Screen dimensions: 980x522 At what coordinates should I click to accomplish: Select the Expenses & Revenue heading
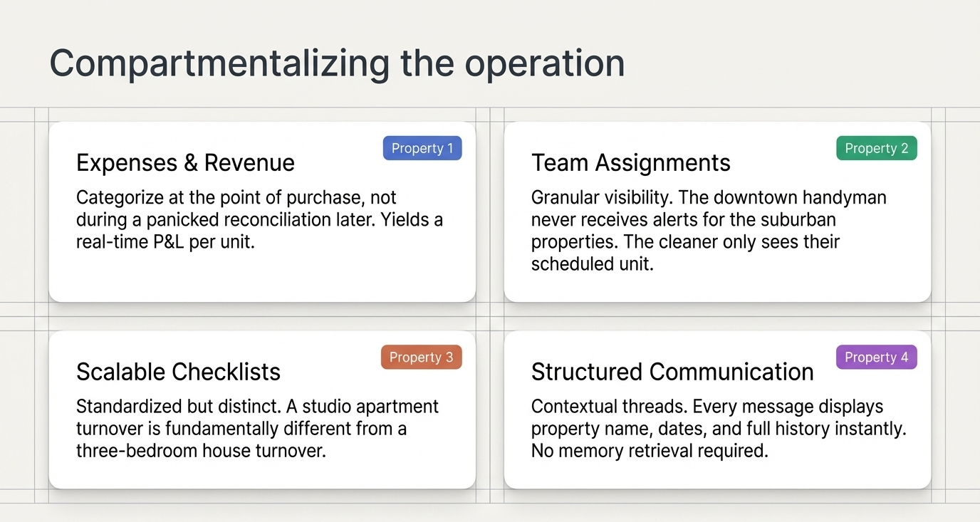coord(185,163)
